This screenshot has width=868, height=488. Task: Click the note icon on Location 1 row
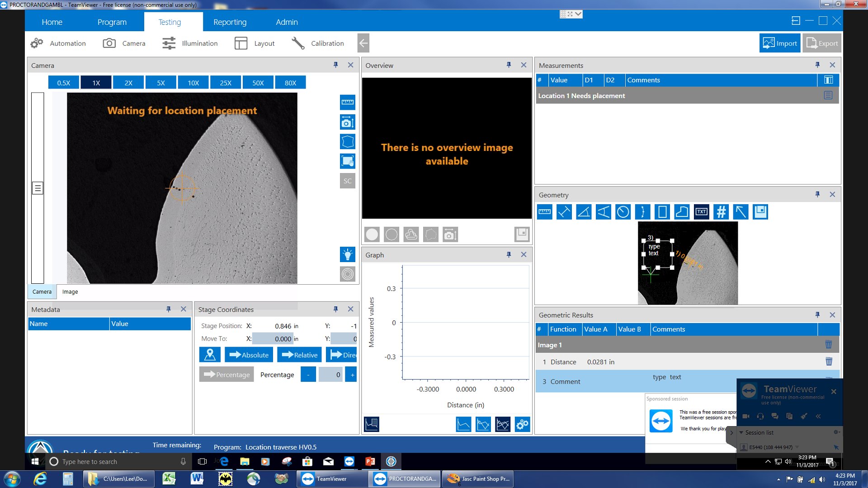(x=828, y=95)
